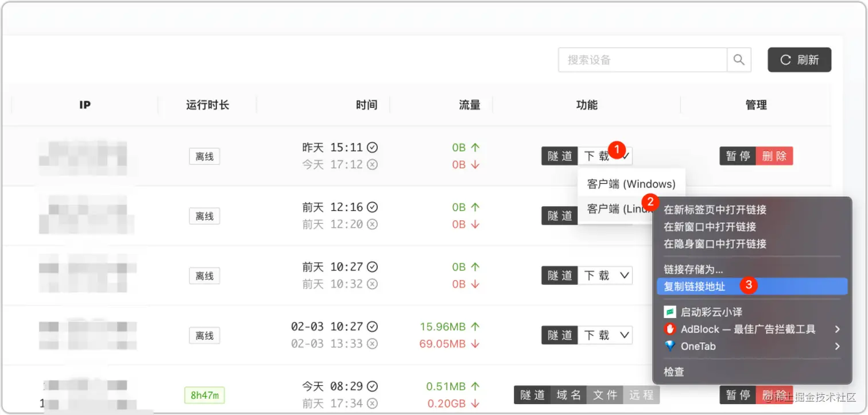Click check-circle icon next to 昨天 15:11

tap(372, 148)
